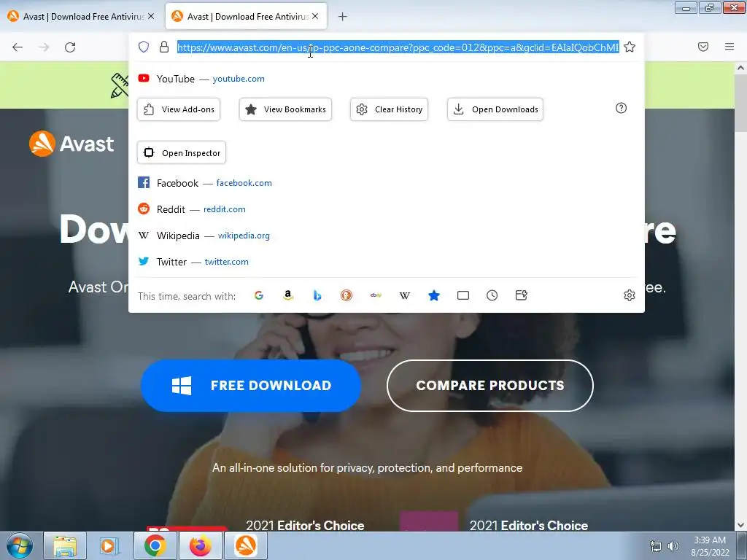Open the Pocket save icon

pos(703,47)
